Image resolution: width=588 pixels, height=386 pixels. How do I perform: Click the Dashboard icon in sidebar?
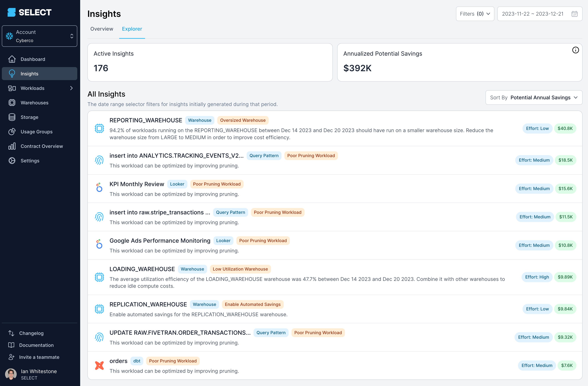12,59
